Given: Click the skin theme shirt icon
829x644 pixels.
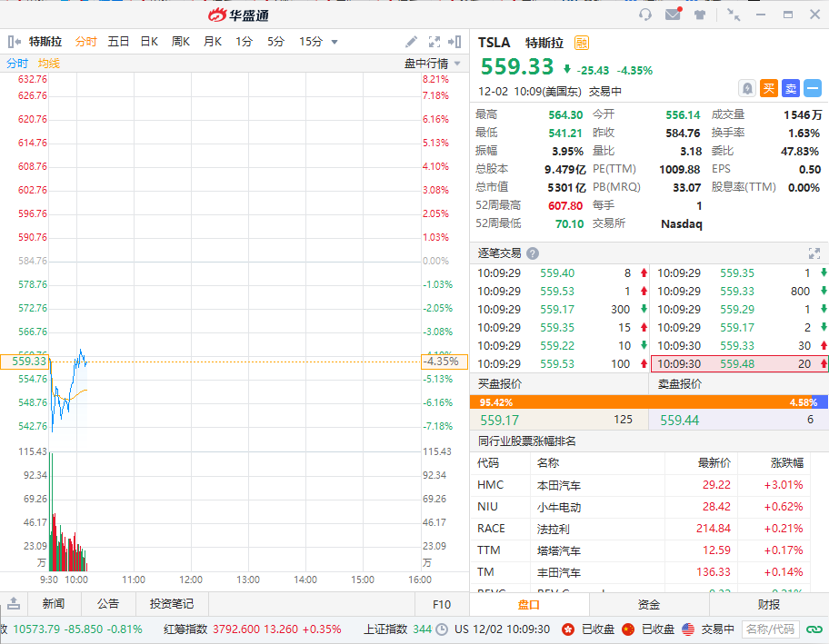Looking at the screenshot, I should (699, 15).
